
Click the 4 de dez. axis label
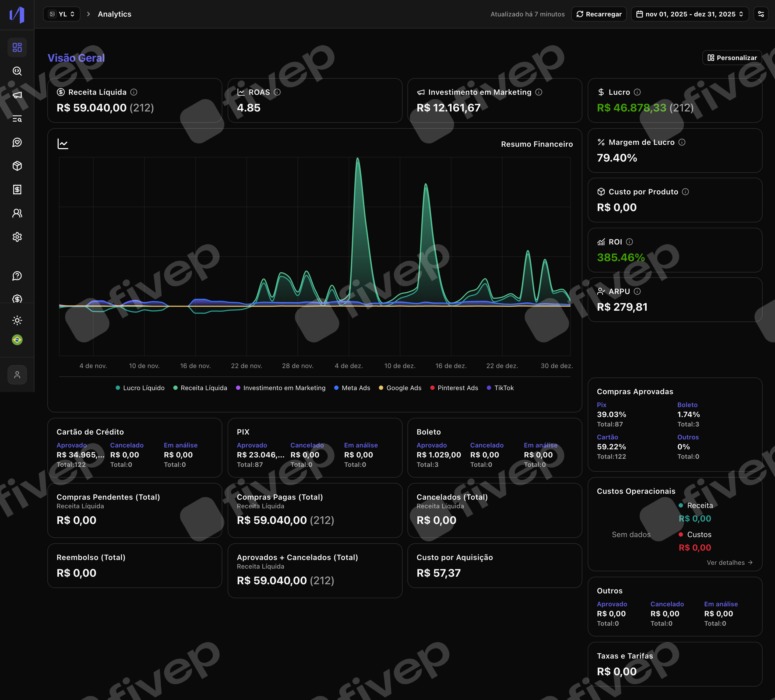(x=349, y=366)
